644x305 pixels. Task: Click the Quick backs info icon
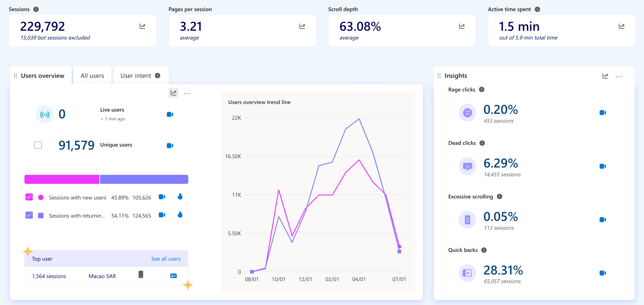[484, 250]
